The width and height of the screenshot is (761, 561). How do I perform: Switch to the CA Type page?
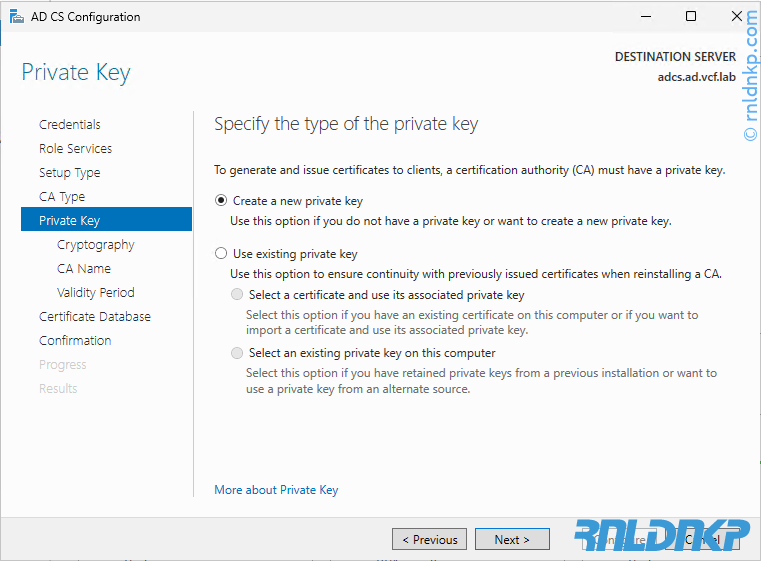tap(62, 197)
